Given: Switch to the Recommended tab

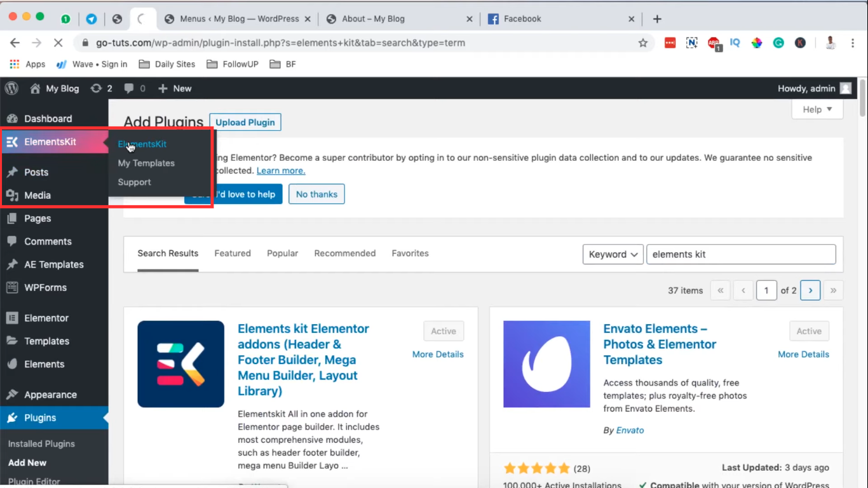Looking at the screenshot, I should pos(345,254).
